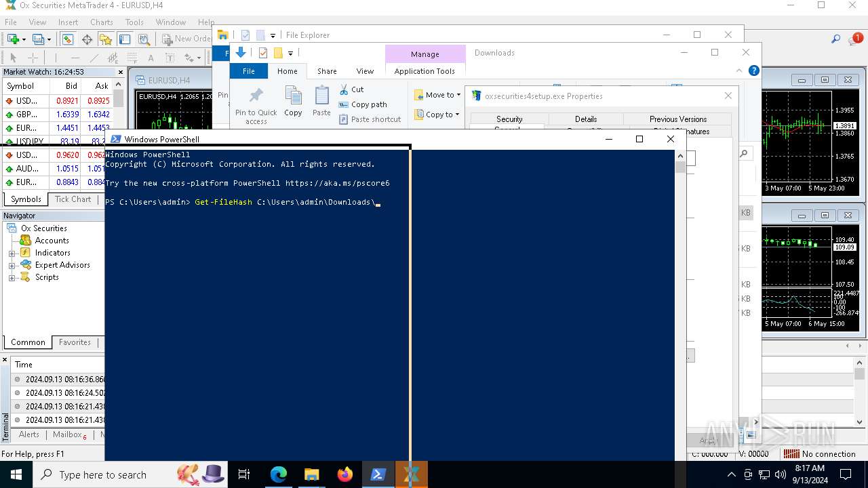Expand the Expert Advisors tree node
868x488 pixels.
(12, 266)
